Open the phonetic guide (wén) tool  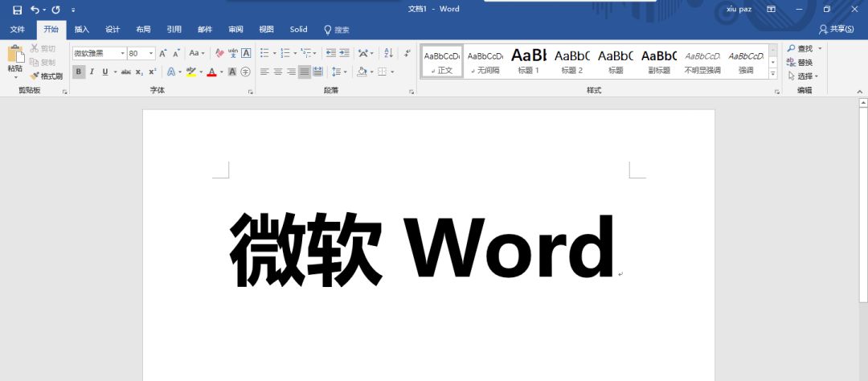point(233,53)
